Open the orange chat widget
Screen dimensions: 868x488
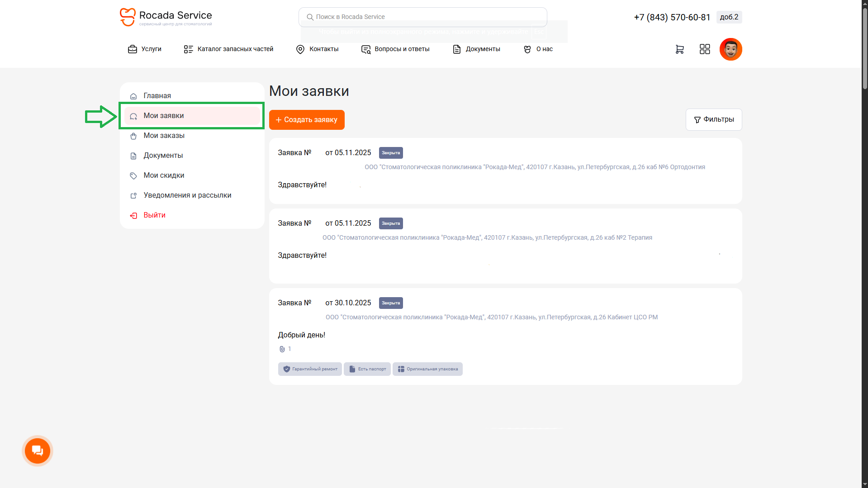click(x=38, y=450)
